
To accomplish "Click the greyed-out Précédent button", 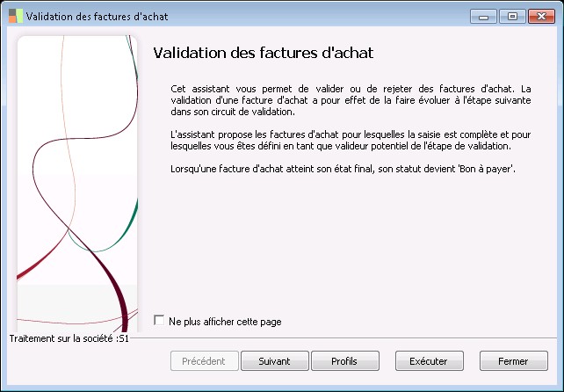I will [x=204, y=361].
